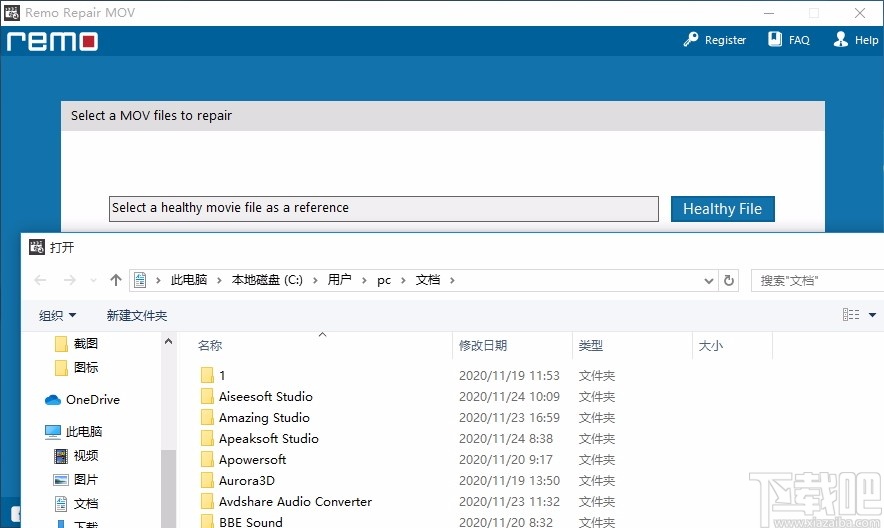
Task: Go back in the open dialog
Action: click(x=40, y=280)
